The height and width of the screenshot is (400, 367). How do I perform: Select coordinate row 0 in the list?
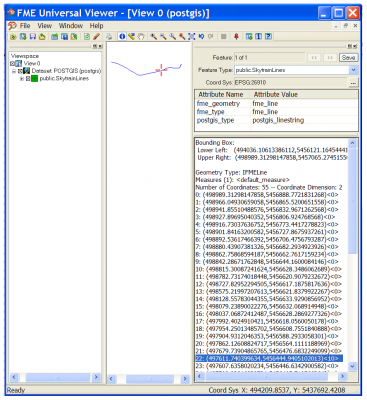[267, 195]
